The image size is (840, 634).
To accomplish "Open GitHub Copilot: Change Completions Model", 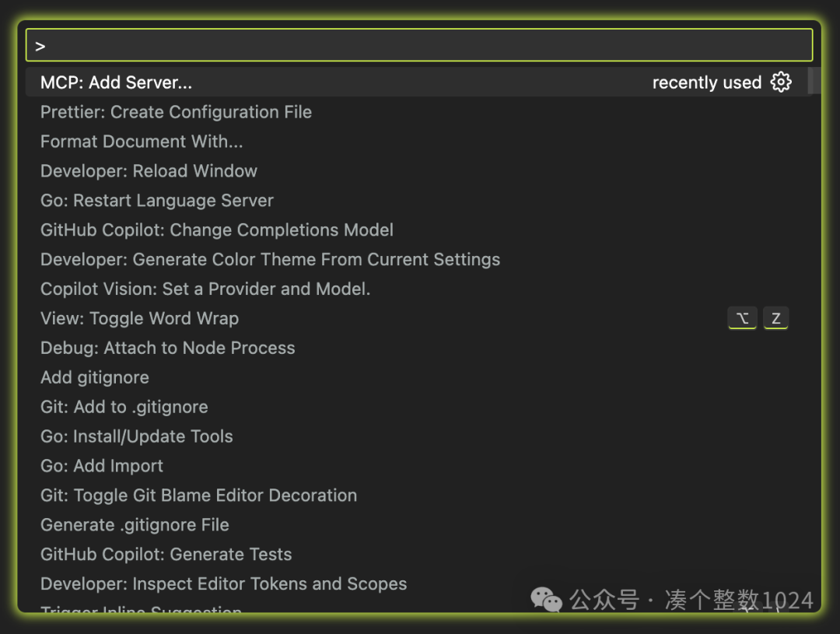I will [x=216, y=229].
